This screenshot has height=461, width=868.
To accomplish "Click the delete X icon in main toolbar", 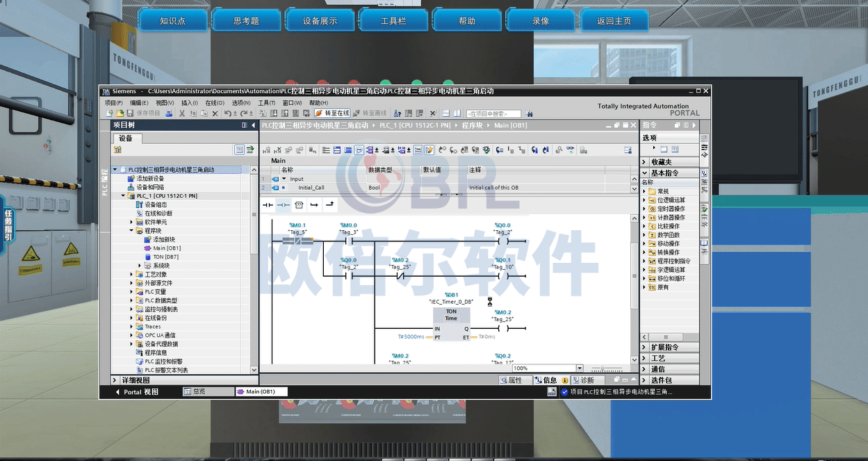I will (215, 113).
